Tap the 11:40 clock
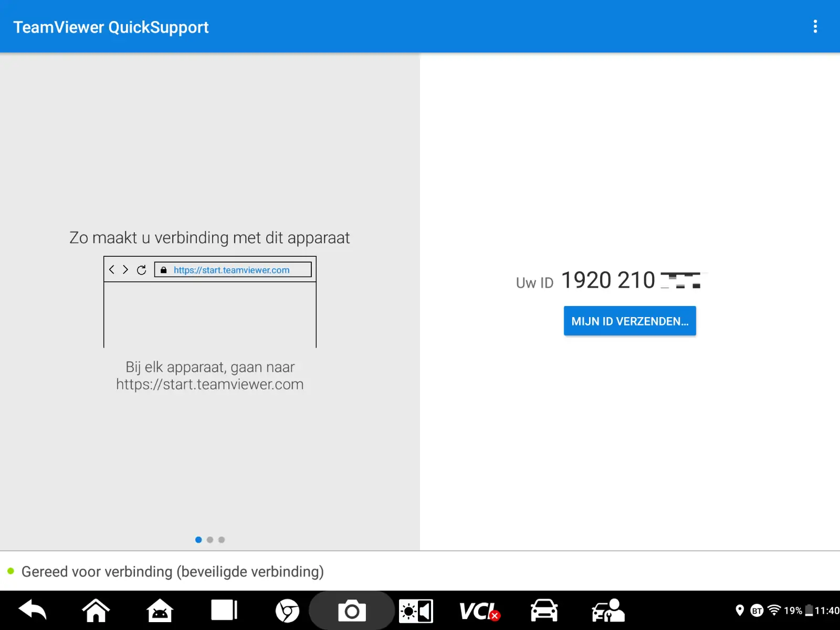This screenshot has height=630, width=840. (827, 611)
